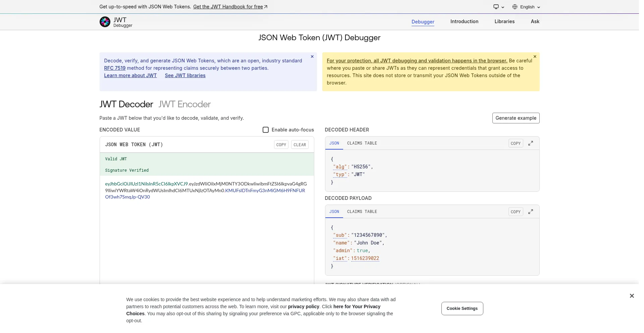The height and width of the screenshot is (333, 644).
Task: Enable the auto-focus checkbox
Action: (x=266, y=130)
